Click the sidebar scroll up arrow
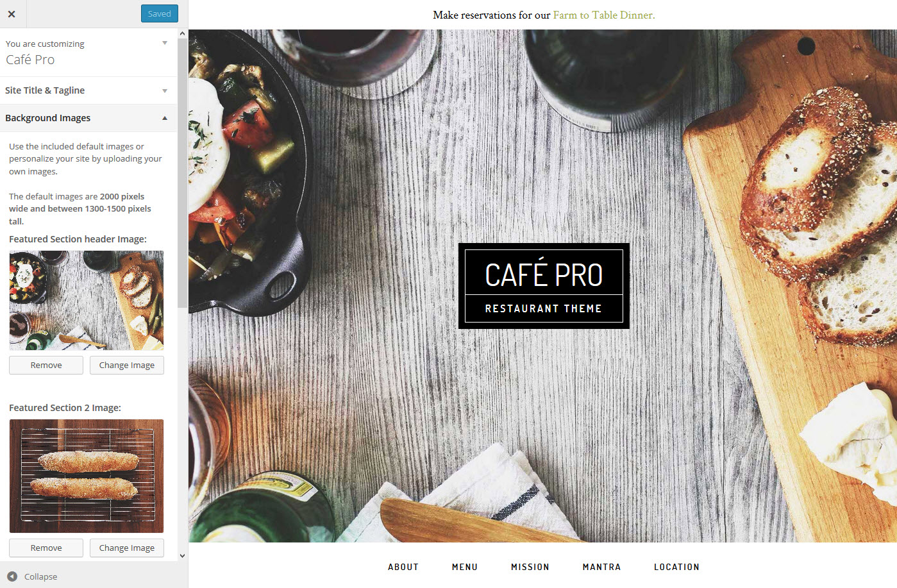 pyautogui.click(x=183, y=33)
